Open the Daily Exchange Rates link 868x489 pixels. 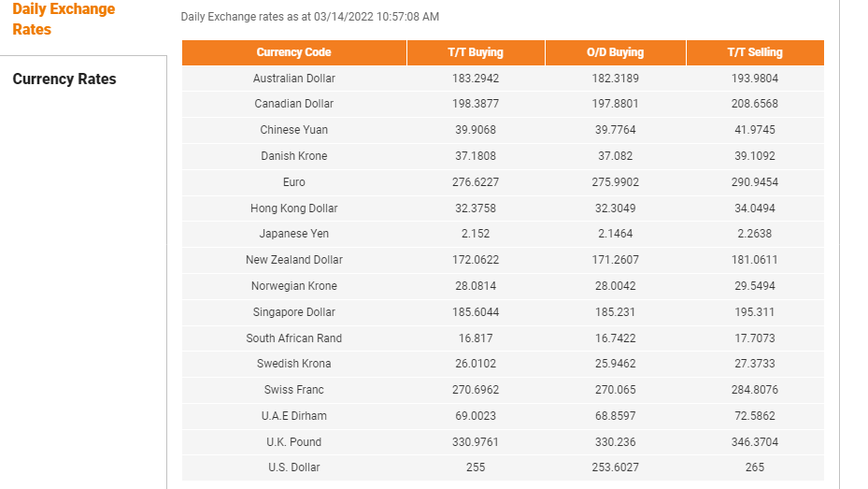(64, 19)
